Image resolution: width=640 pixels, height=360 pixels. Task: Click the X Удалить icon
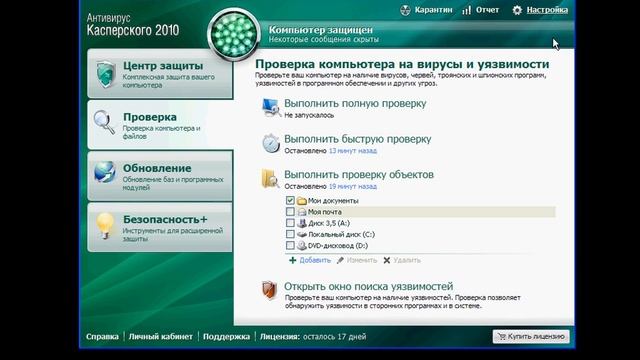[x=387, y=260]
